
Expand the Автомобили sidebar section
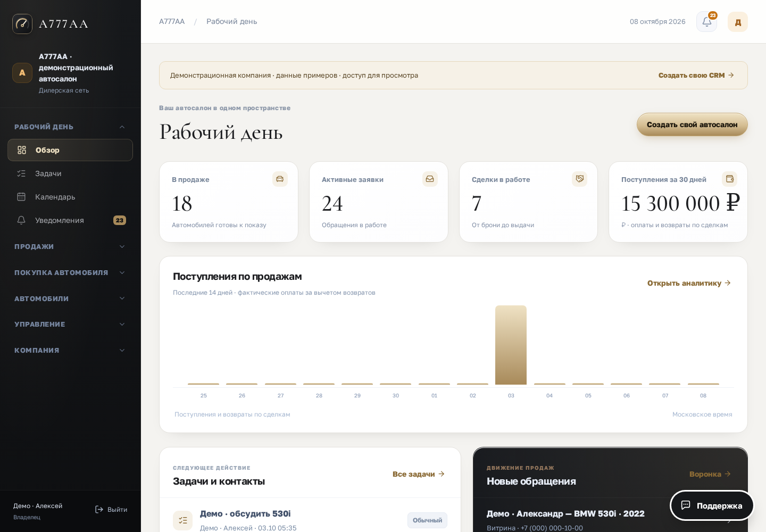(x=70, y=298)
